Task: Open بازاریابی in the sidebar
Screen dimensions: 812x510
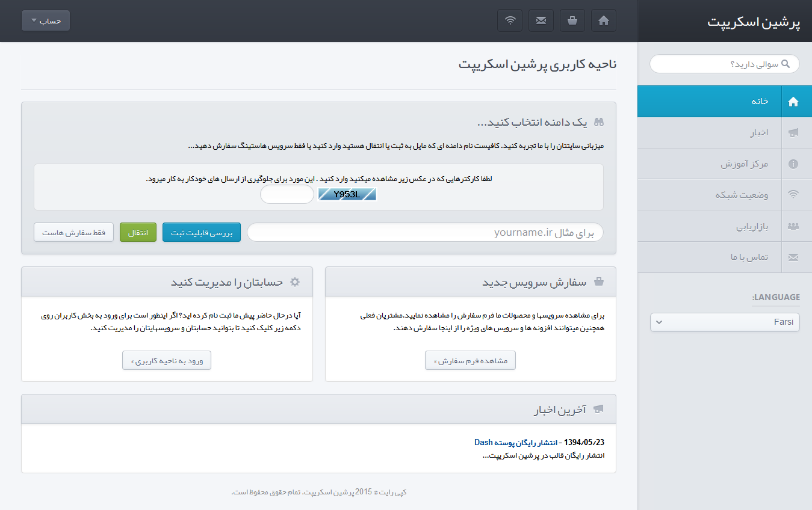Action: pos(725,226)
